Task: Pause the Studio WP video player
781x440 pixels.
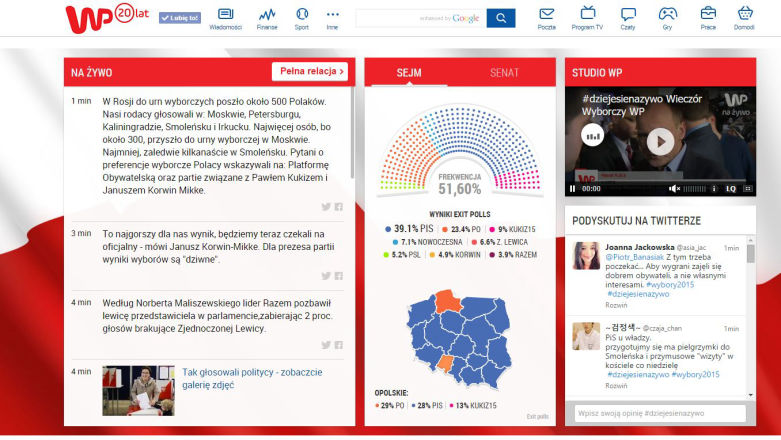Action: pos(572,189)
